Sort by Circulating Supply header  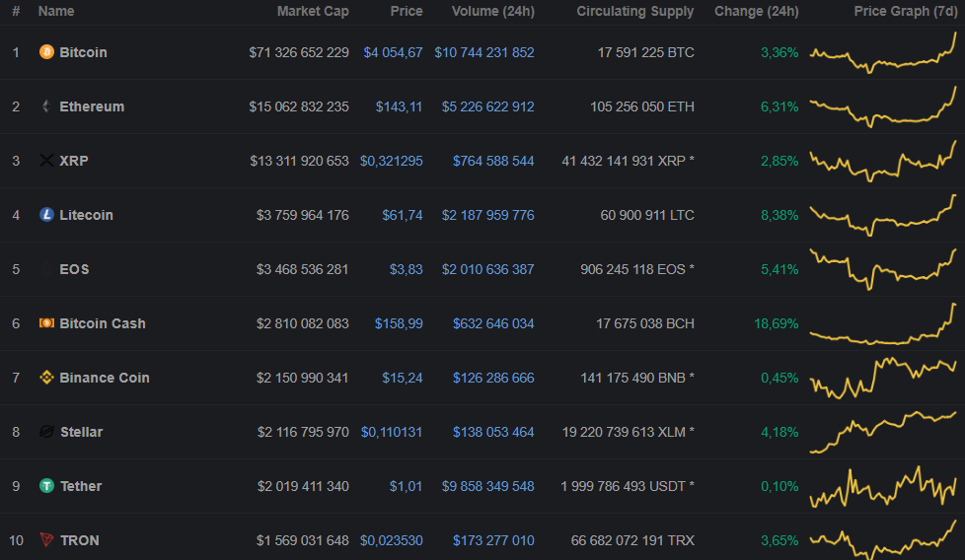tap(634, 12)
